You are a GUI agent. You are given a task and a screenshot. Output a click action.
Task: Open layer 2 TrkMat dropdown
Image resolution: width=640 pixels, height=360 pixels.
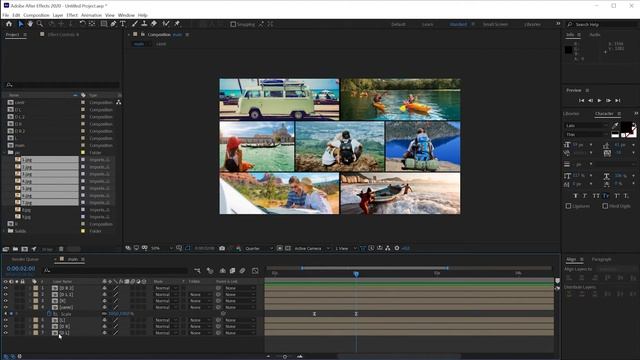(199, 294)
